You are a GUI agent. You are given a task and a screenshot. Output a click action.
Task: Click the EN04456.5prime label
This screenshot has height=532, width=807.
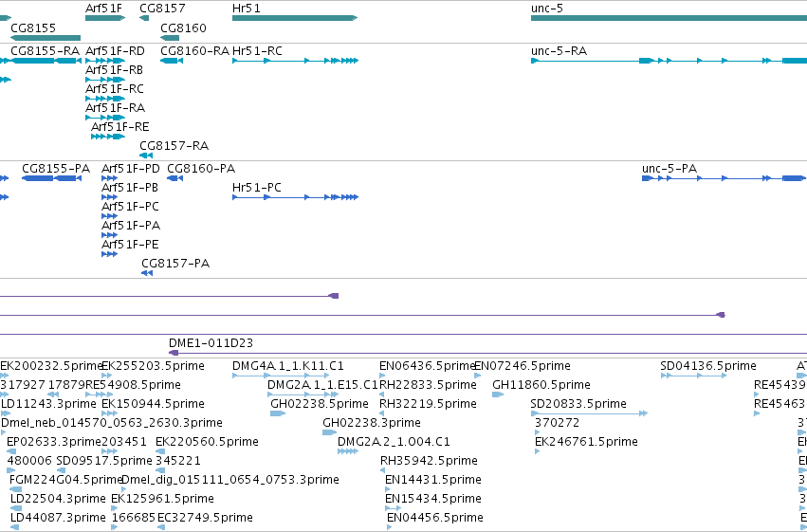(435, 518)
